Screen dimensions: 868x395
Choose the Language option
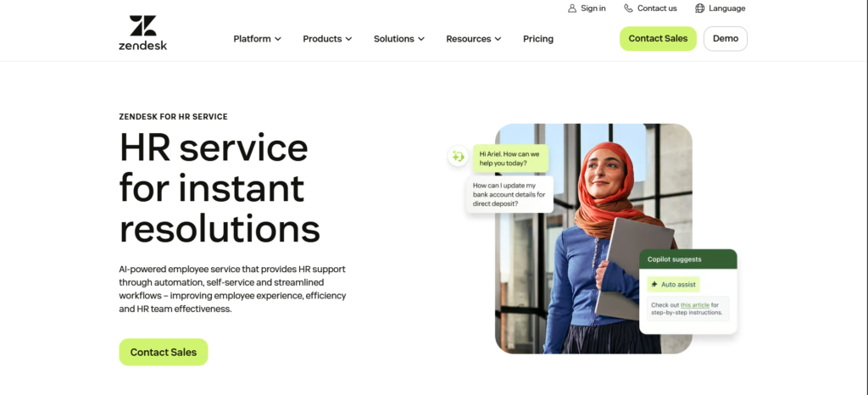721,8
